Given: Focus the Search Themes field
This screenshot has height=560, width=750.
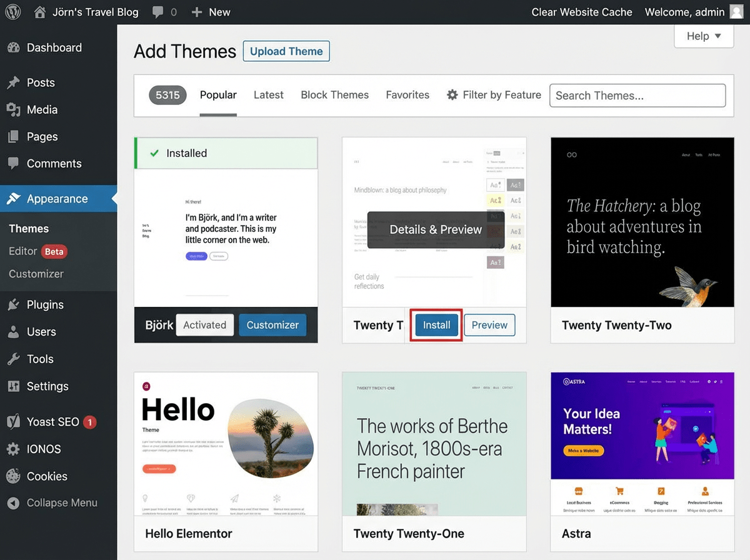Looking at the screenshot, I should coord(637,96).
